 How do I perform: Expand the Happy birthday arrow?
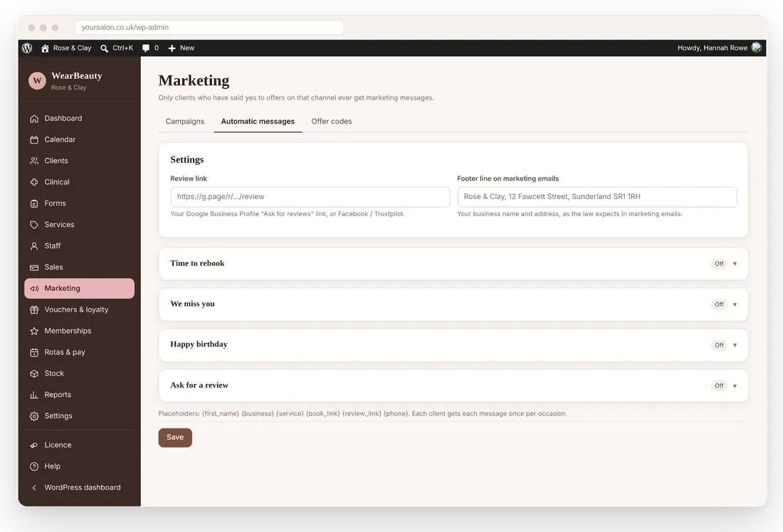pos(735,346)
